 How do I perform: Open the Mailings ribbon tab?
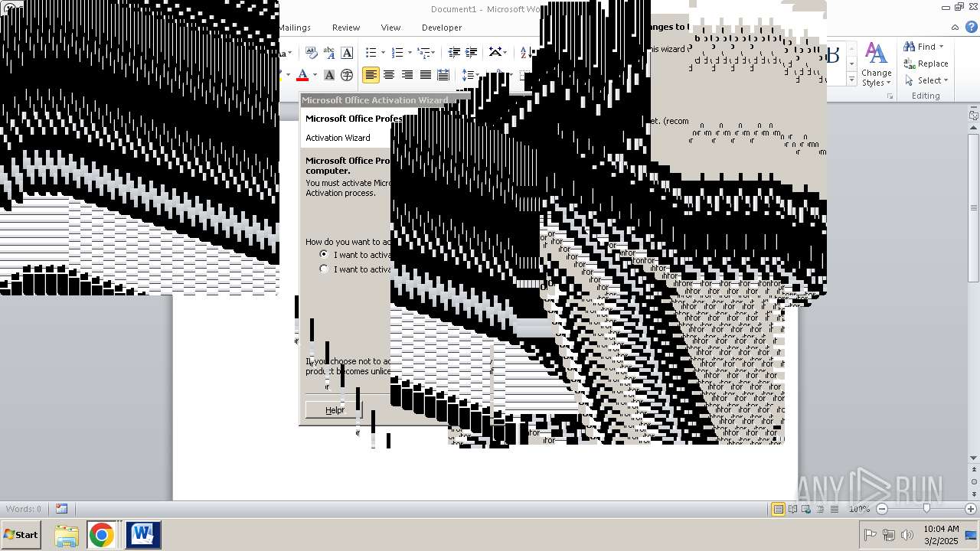(294, 28)
